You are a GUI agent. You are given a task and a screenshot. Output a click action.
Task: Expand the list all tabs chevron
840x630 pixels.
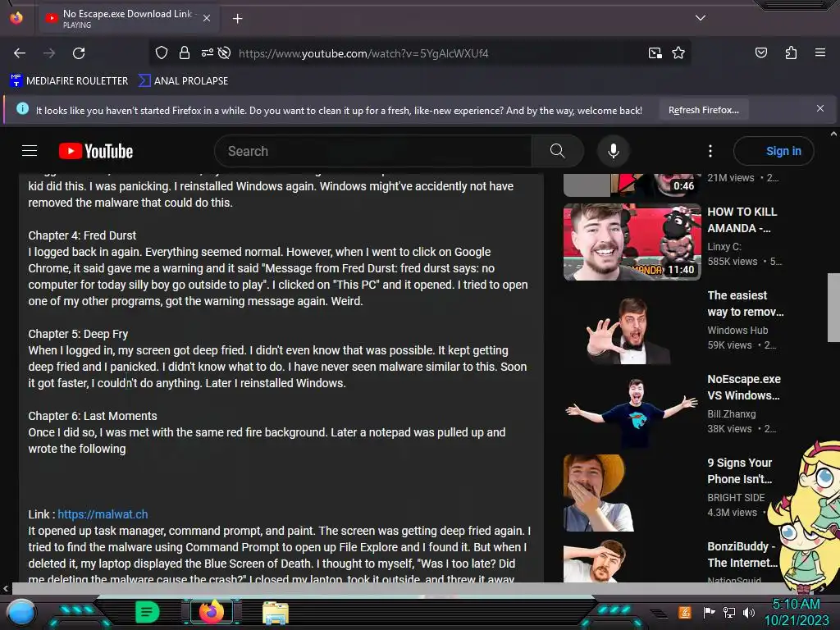(701, 18)
